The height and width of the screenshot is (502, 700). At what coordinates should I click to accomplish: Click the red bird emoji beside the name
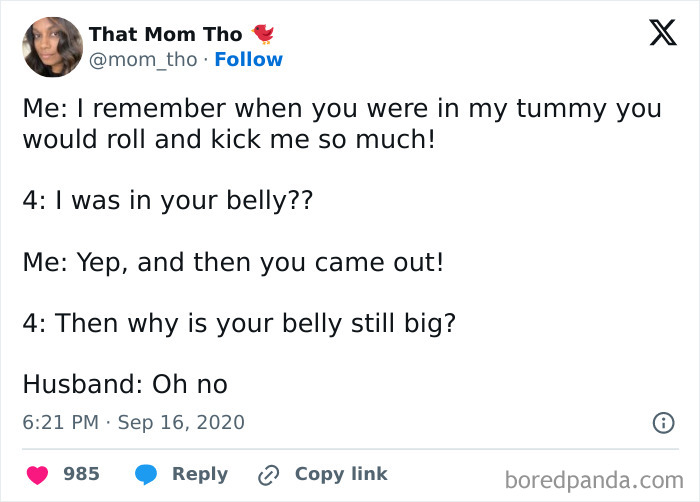(x=262, y=34)
